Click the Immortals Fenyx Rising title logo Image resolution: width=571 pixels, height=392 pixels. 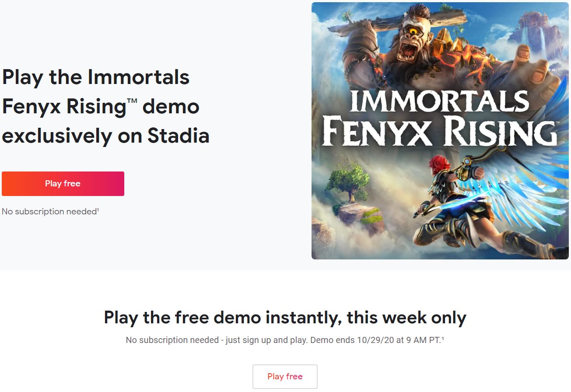(x=440, y=118)
